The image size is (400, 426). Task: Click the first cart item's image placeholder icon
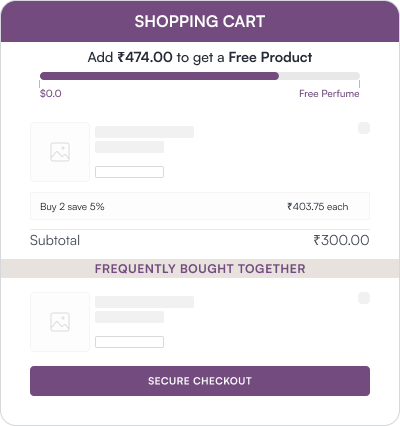click(x=60, y=152)
